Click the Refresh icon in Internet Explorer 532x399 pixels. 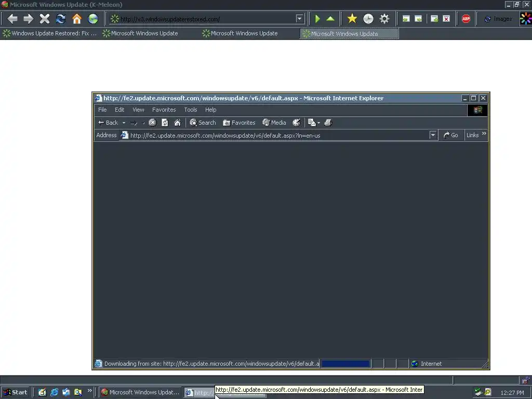[x=165, y=123]
